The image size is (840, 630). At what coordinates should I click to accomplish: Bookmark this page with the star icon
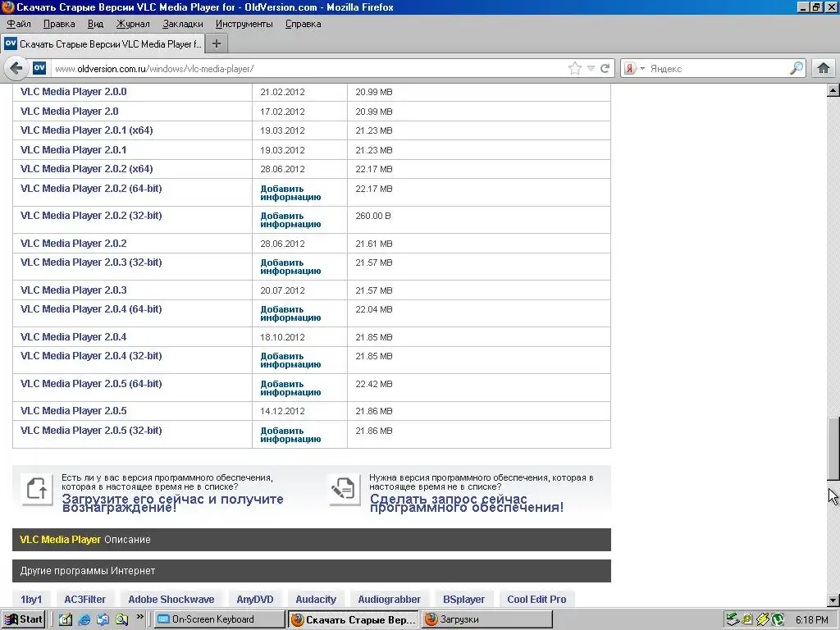[x=575, y=68]
